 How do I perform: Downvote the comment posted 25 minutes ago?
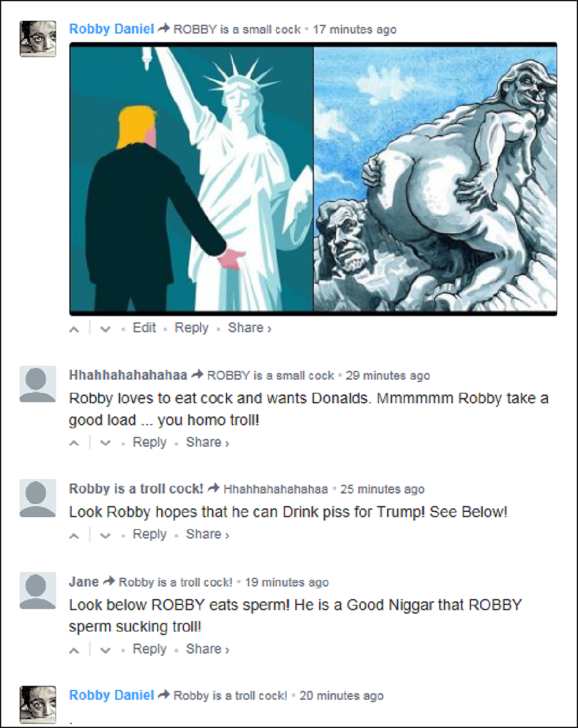pyautogui.click(x=104, y=535)
